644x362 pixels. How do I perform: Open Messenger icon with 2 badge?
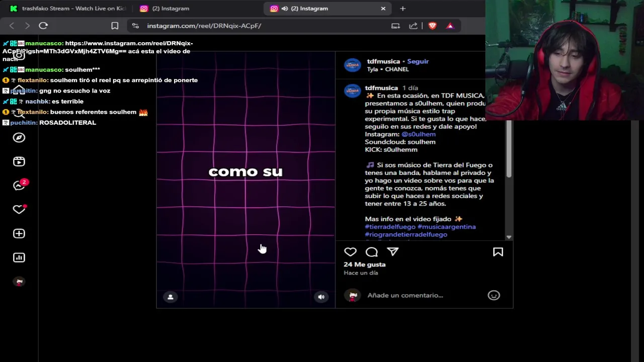click(x=19, y=186)
